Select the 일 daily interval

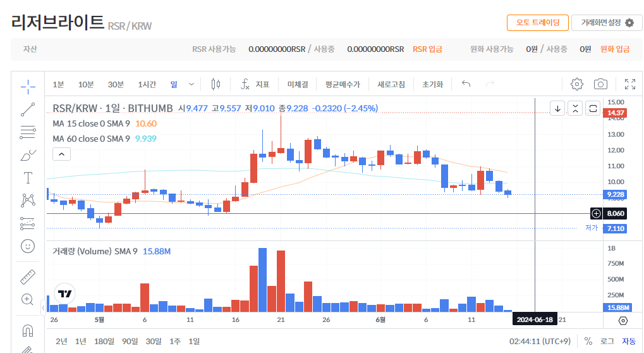[174, 84]
